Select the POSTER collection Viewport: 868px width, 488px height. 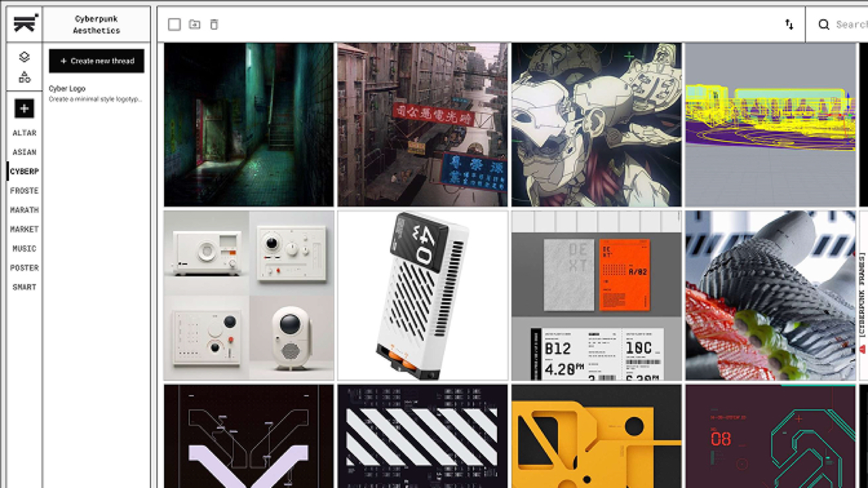pyautogui.click(x=24, y=268)
